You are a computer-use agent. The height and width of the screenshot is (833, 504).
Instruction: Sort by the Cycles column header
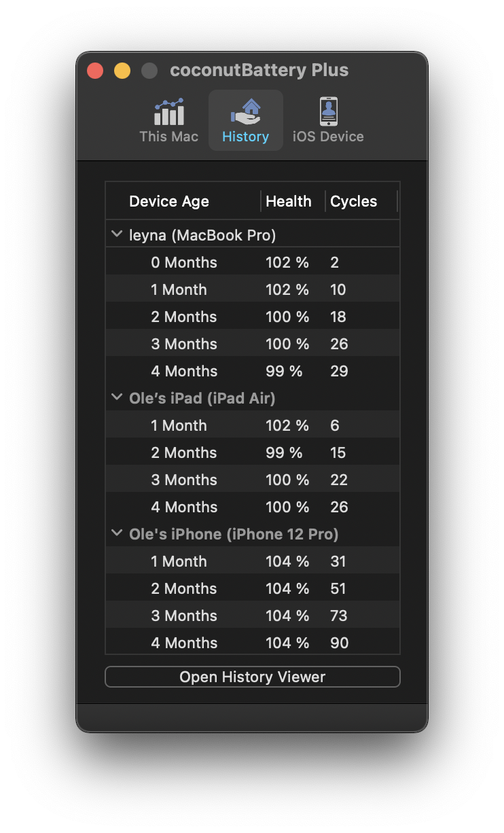(353, 201)
